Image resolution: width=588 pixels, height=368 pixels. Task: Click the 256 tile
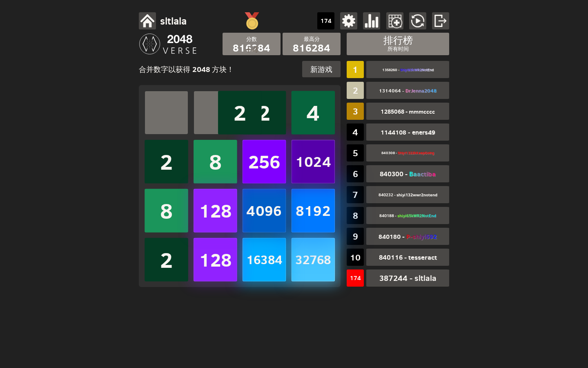pyautogui.click(x=264, y=162)
